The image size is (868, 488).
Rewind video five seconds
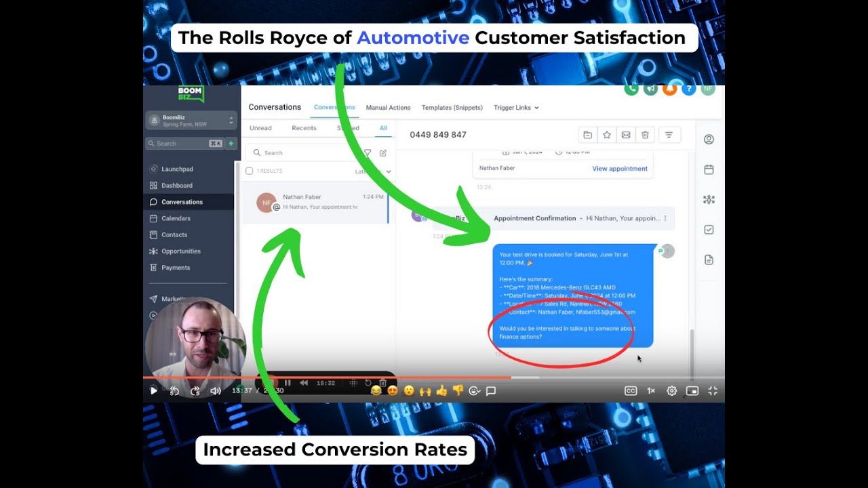click(174, 390)
